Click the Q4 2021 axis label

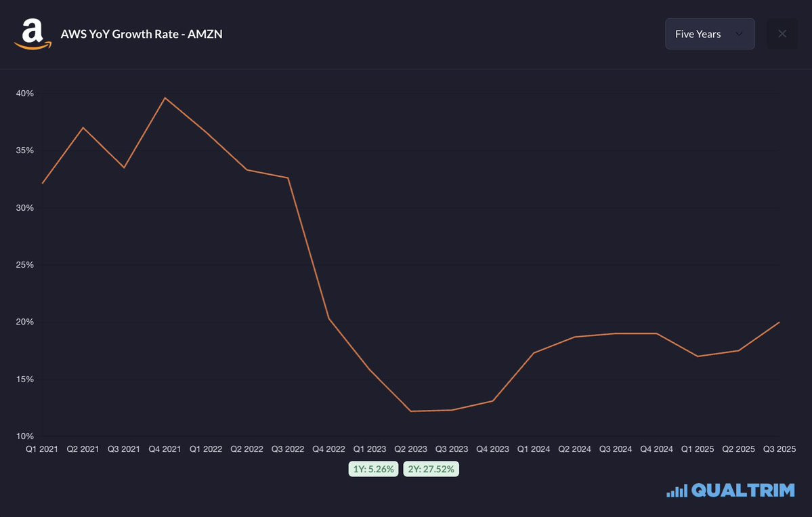165,449
